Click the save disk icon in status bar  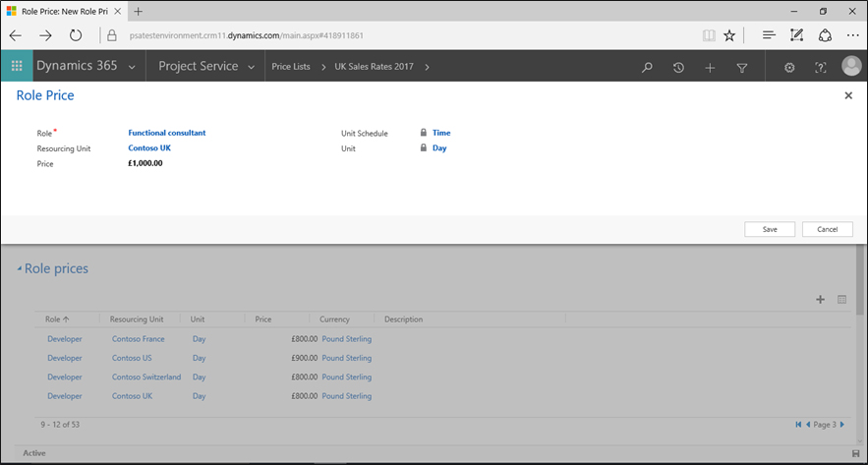click(856, 453)
